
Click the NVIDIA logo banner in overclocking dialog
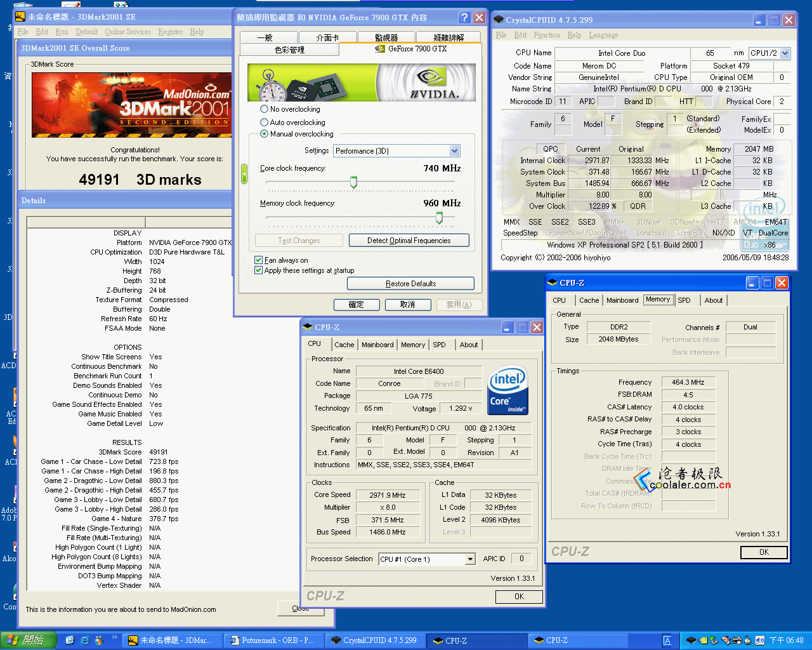(362, 83)
